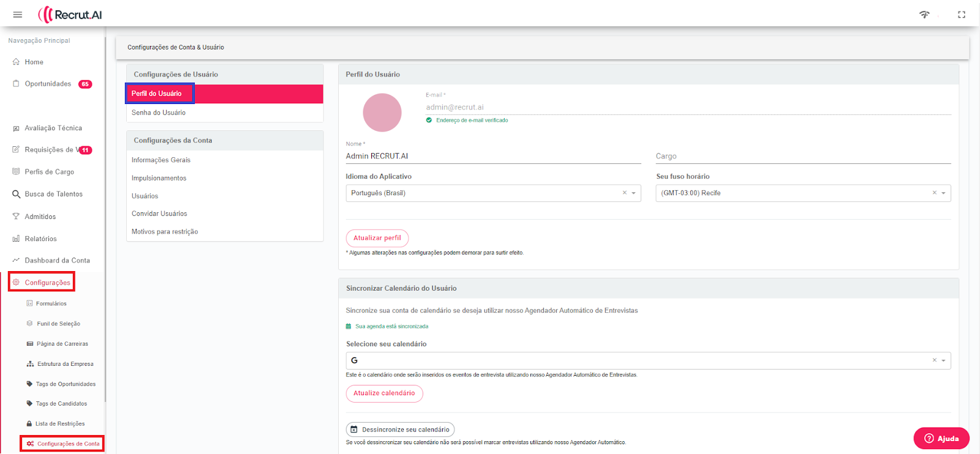Click the Admitidos trophy icon

tap(16, 217)
